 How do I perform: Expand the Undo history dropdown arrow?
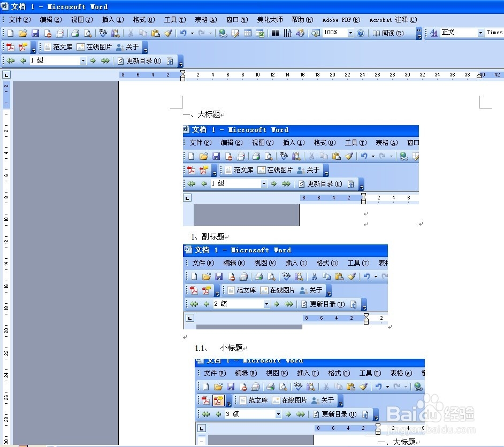pyautogui.click(x=192, y=33)
